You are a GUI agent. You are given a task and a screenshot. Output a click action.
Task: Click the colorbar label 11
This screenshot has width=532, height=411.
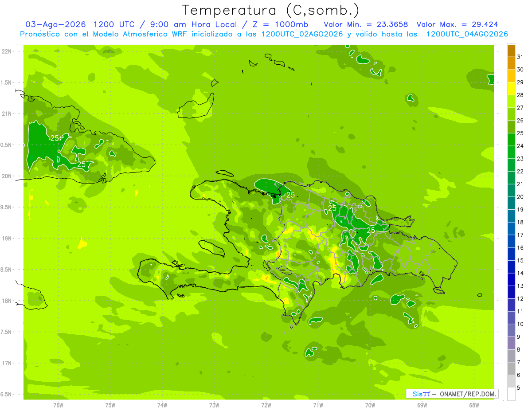(x=520, y=311)
